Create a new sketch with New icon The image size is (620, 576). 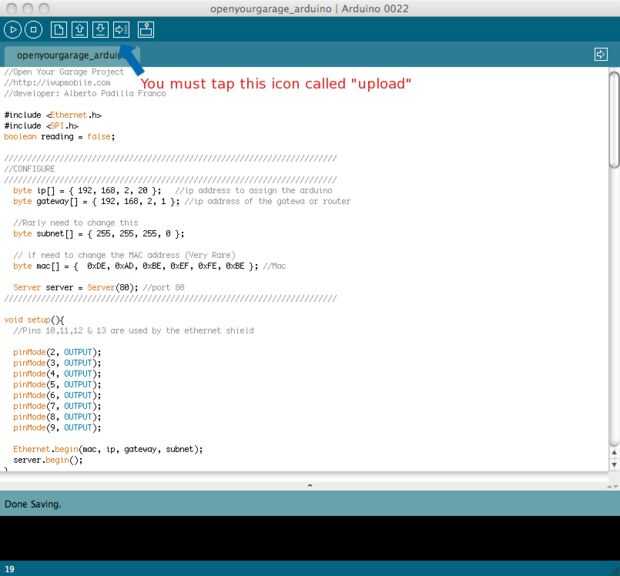point(59,30)
